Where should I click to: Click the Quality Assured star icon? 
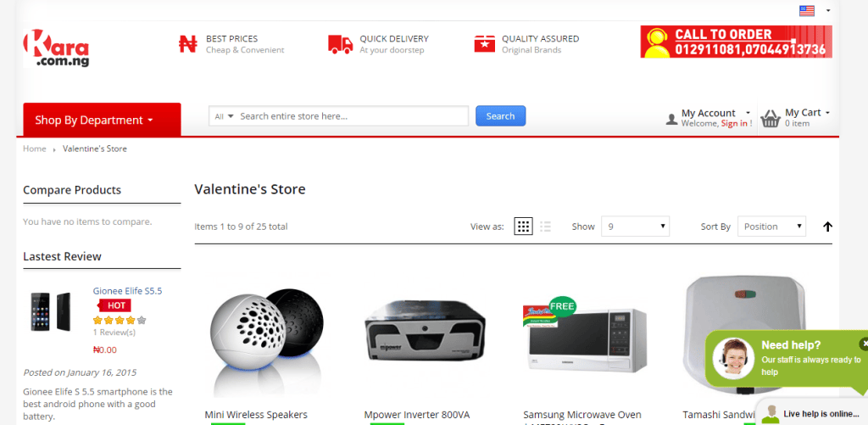tap(484, 44)
